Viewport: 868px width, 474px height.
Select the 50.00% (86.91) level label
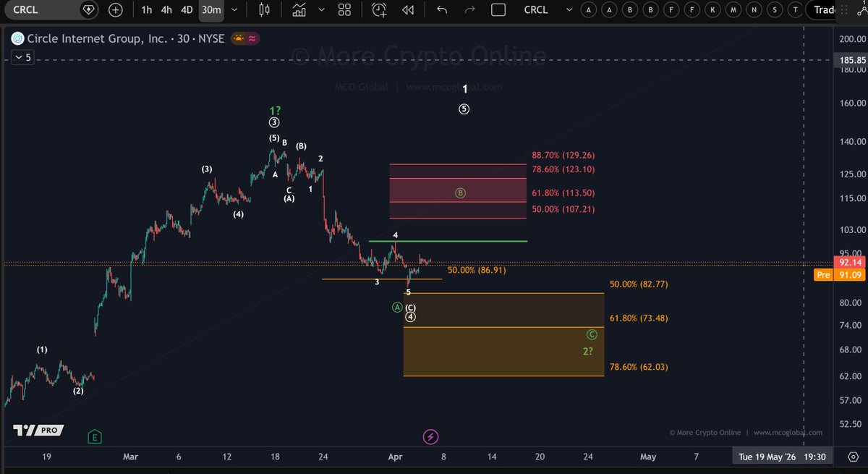(477, 270)
